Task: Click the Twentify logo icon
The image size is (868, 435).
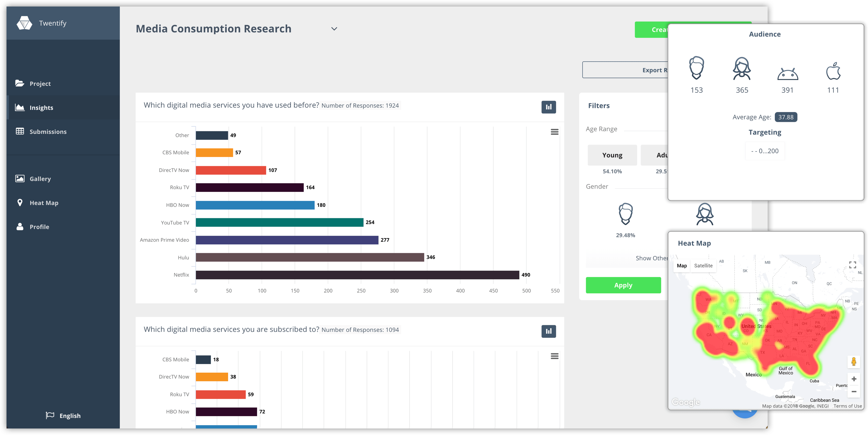Action: click(x=24, y=23)
